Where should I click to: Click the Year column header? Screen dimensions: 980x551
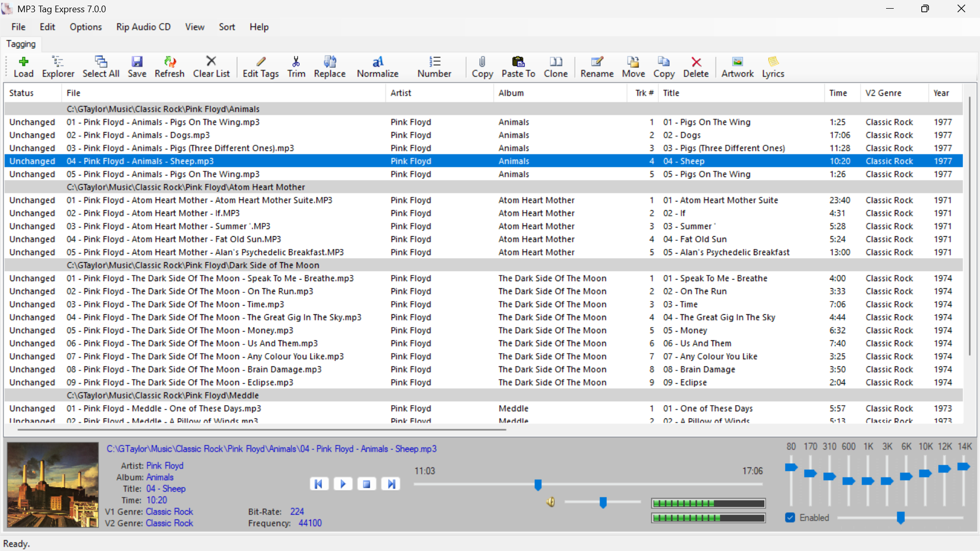pos(945,93)
